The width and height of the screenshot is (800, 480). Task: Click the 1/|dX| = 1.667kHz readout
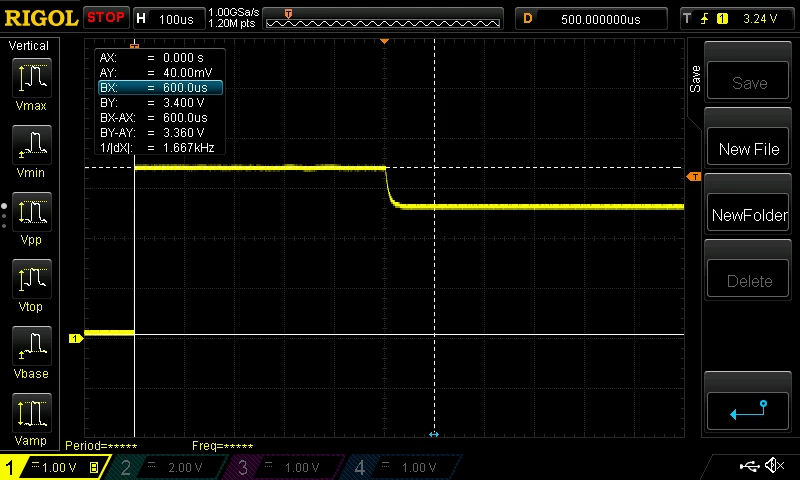pos(160,148)
